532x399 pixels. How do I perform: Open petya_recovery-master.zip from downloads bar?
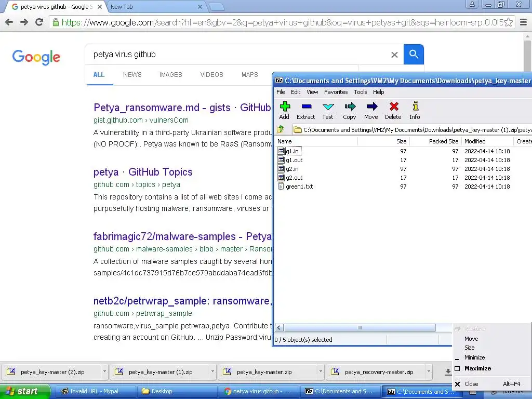point(376,372)
